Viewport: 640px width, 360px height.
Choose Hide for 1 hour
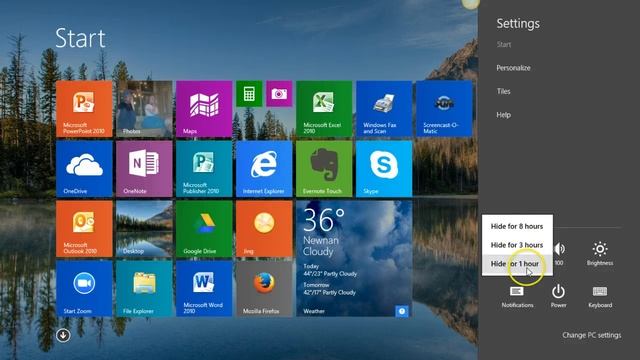[x=517, y=264]
